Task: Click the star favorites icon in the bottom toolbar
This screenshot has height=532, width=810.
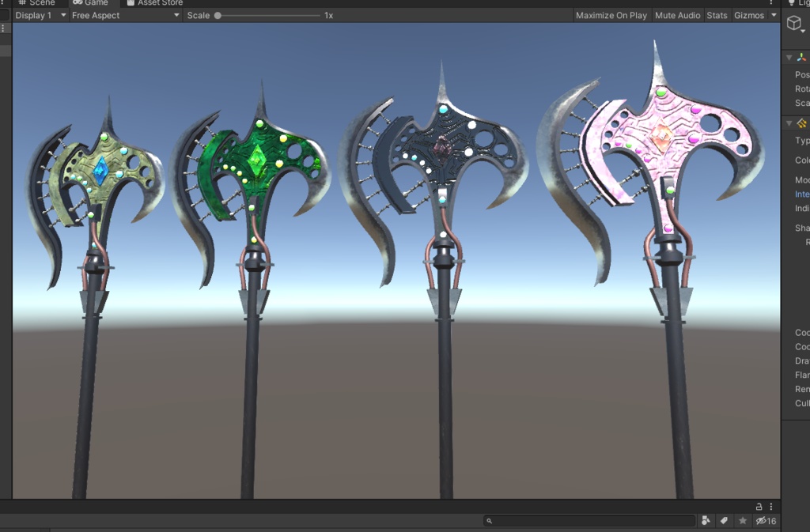Action: (742, 520)
